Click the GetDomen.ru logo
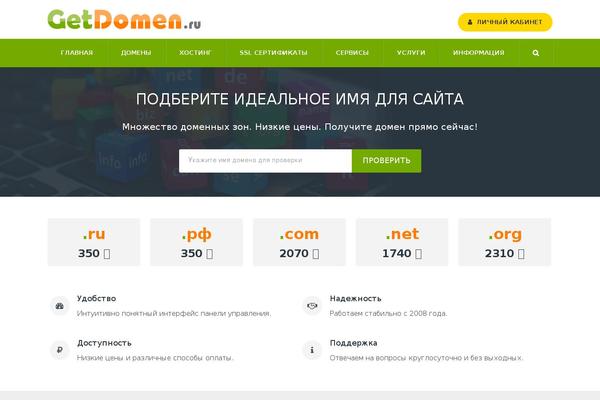Image resolution: width=600 pixels, height=400 pixels. (x=124, y=20)
